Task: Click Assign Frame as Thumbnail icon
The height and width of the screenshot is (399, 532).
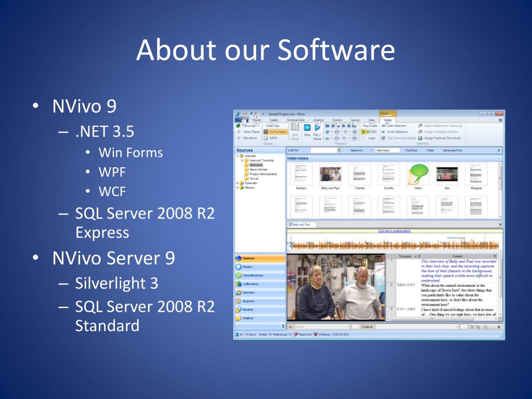Action: [420, 138]
